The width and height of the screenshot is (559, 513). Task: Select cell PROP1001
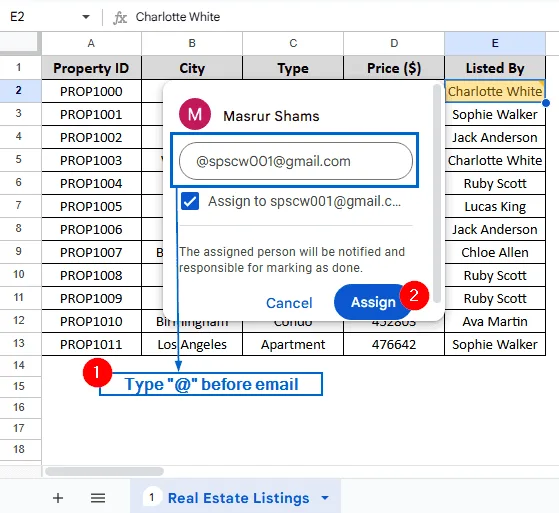91,114
